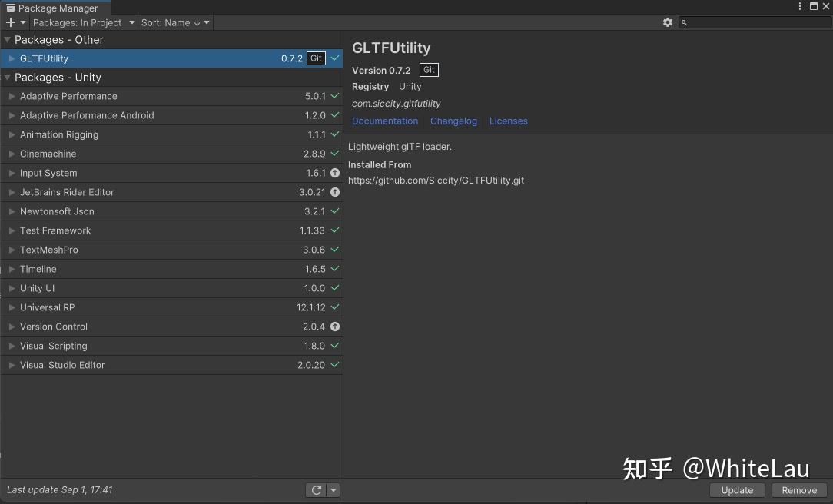Open the Changelog link
Screen dimensions: 833x504
click(453, 121)
